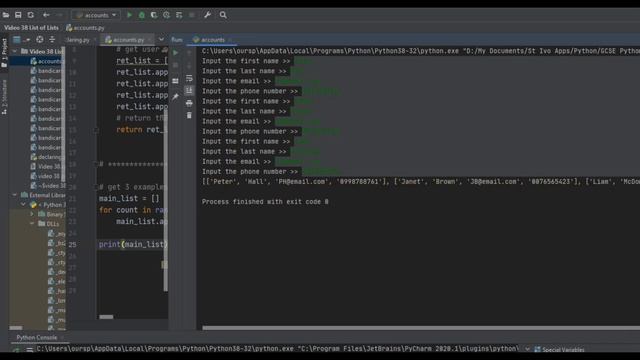Click the Up stack trace arrow in Run panel
The width and height of the screenshot is (640, 360).
pyautogui.click(x=189, y=52)
